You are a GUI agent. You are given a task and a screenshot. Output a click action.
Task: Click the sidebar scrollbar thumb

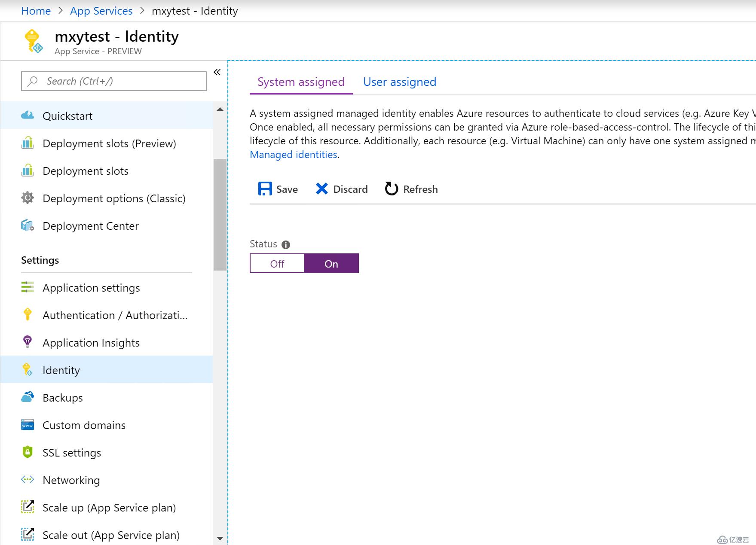[220, 215]
